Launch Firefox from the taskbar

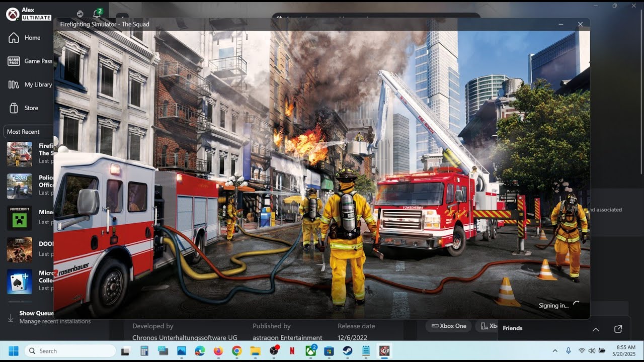pos(218,351)
